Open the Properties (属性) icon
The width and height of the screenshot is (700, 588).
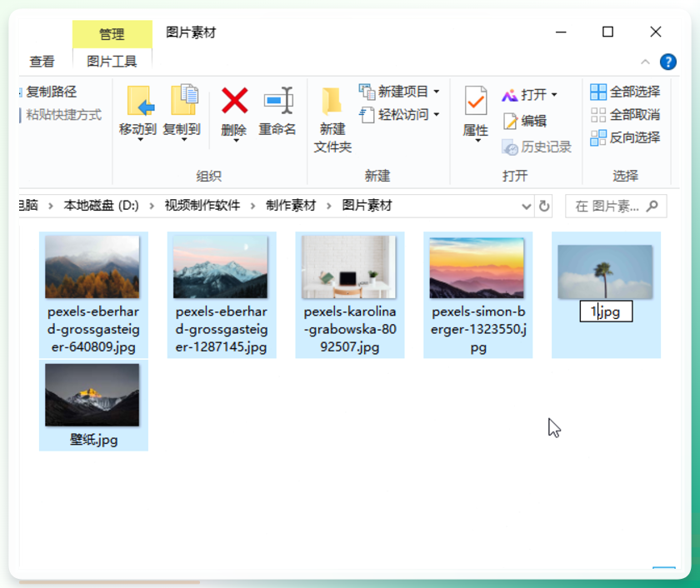tap(476, 101)
